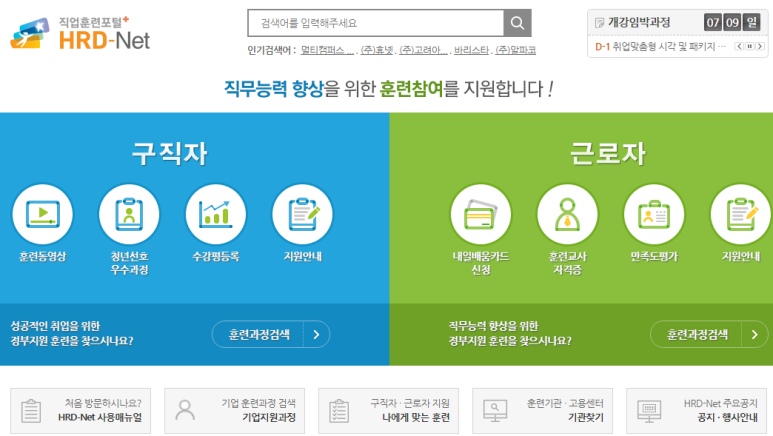
Task: Open 훈련교사 자격증 icon
Action: (567, 214)
